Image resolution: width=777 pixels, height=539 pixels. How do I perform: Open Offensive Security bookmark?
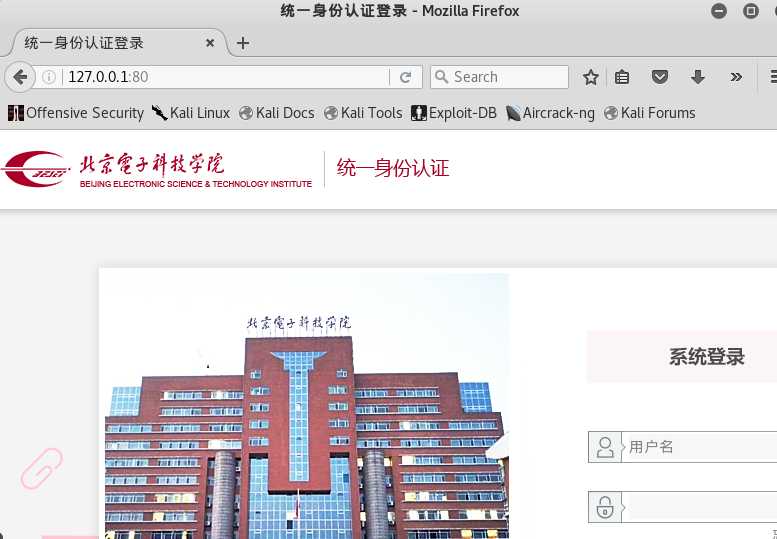click(x=75, y=113)
